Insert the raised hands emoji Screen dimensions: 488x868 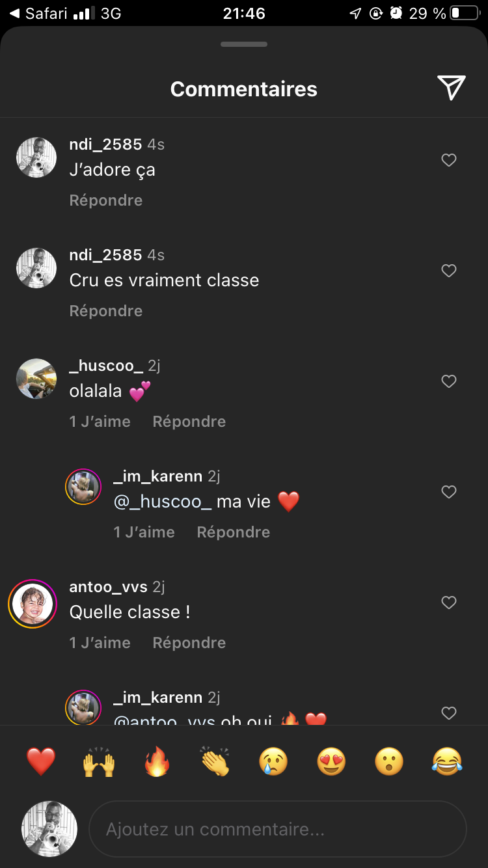pyautogui.click(x=99, y=761)
